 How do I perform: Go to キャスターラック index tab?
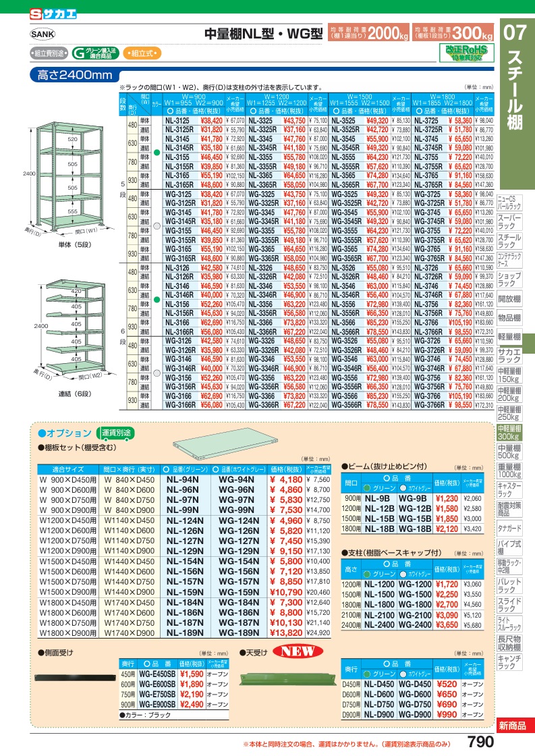pos(509,490)
